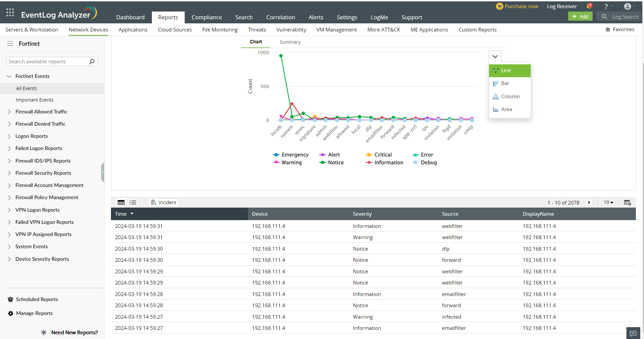The image size is (644, 339).
Task: Click the add column icon in table header
Action: point(627,202)
